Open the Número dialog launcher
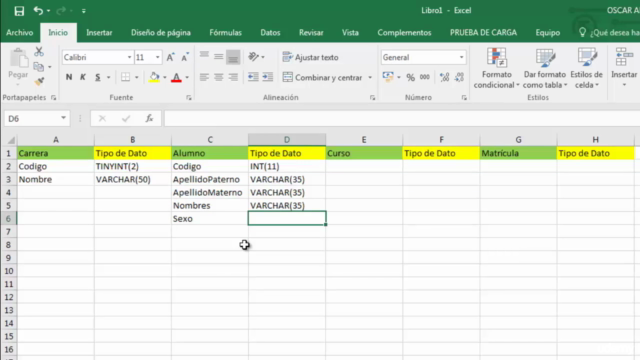 464,98
